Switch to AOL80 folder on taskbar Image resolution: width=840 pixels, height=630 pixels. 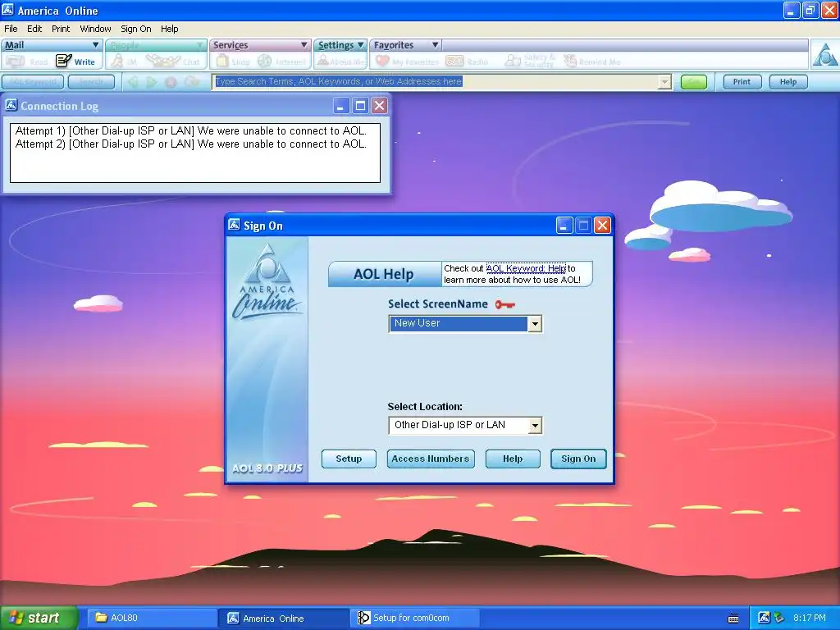click(x=150, y=618)
